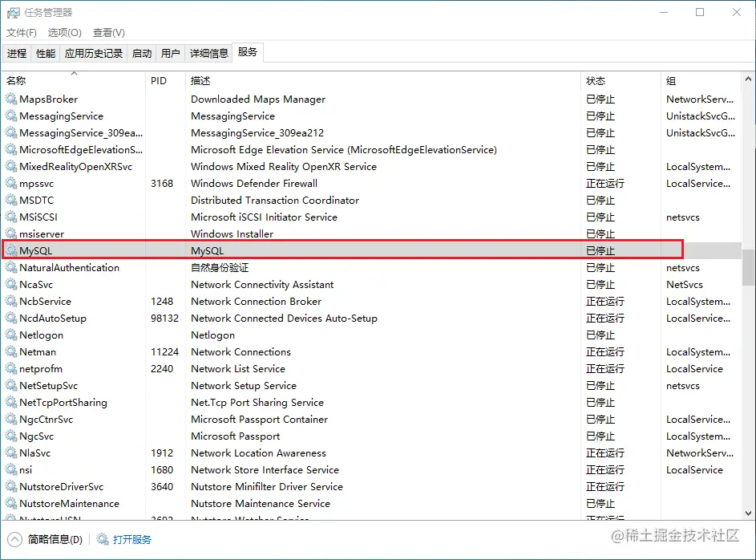Switch to the 详细信息 tab
The height and width of the screenshot is (560, 756).
(208, 53)
